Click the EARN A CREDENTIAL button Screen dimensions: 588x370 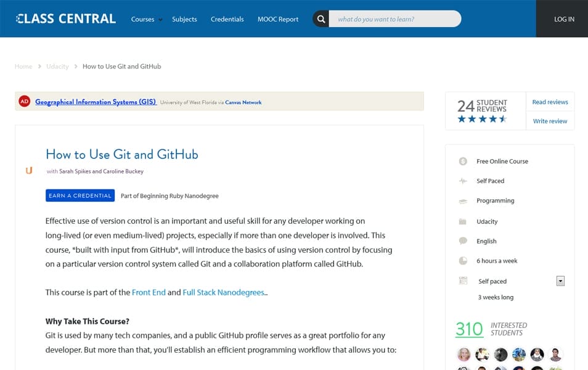(80, 195)
